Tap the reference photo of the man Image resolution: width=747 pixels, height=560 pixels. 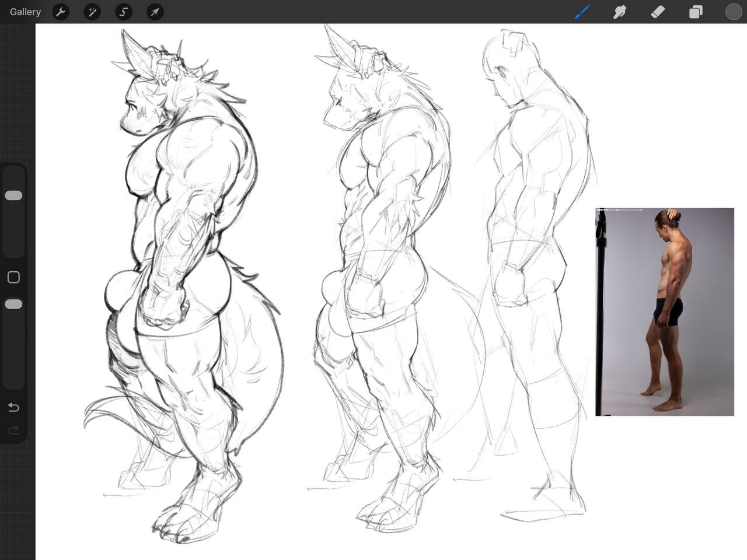click(665, 311)
